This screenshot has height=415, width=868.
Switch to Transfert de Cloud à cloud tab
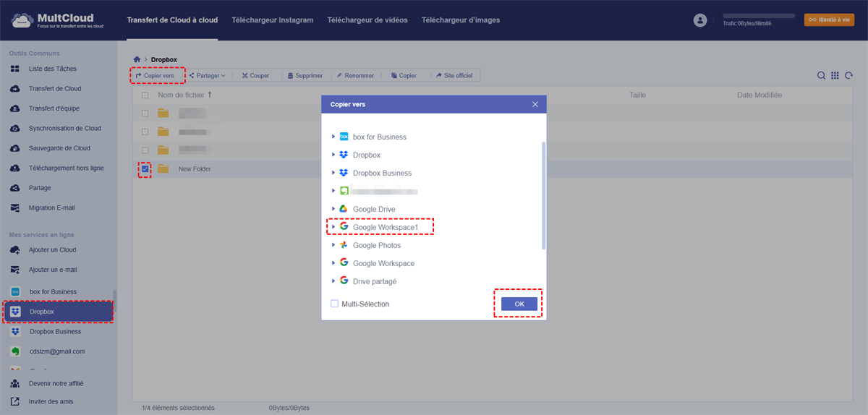pyautogui.click(x=172, y=20)
